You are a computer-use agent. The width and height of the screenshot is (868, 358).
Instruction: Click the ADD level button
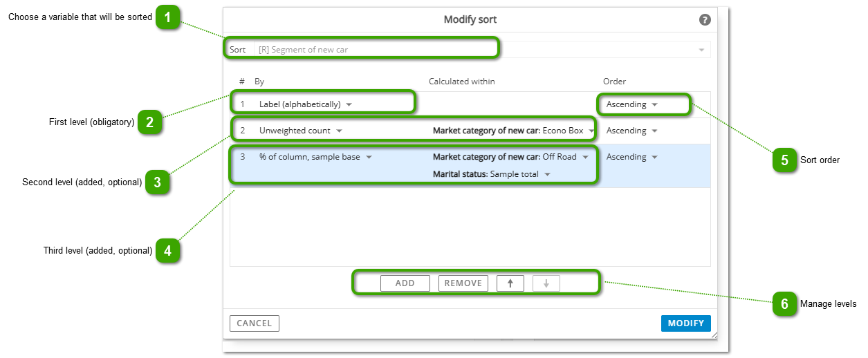[x=405, y=283]
